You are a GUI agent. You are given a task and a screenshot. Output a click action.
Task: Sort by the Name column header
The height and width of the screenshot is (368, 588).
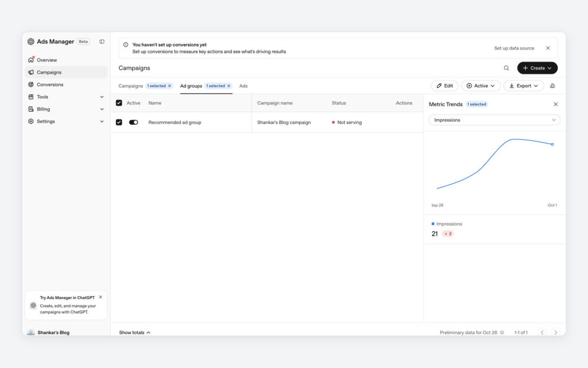[155, 103]
